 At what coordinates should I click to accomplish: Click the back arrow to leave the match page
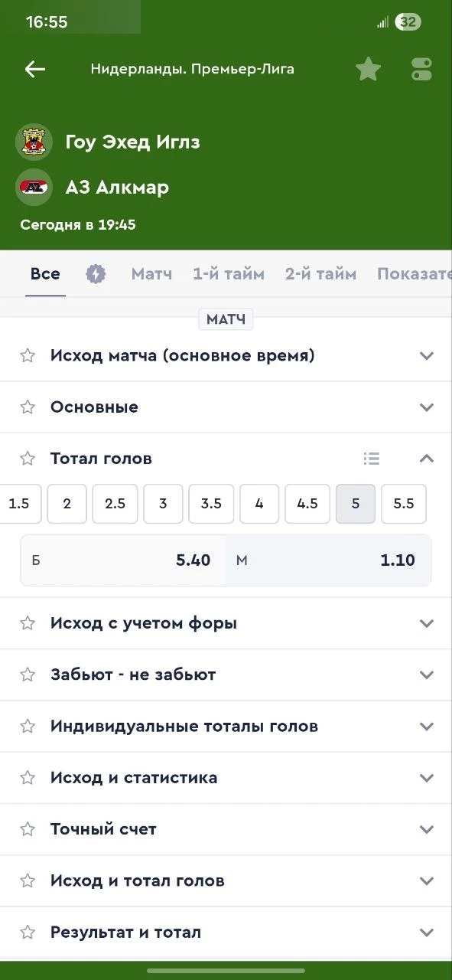(34, 69)
